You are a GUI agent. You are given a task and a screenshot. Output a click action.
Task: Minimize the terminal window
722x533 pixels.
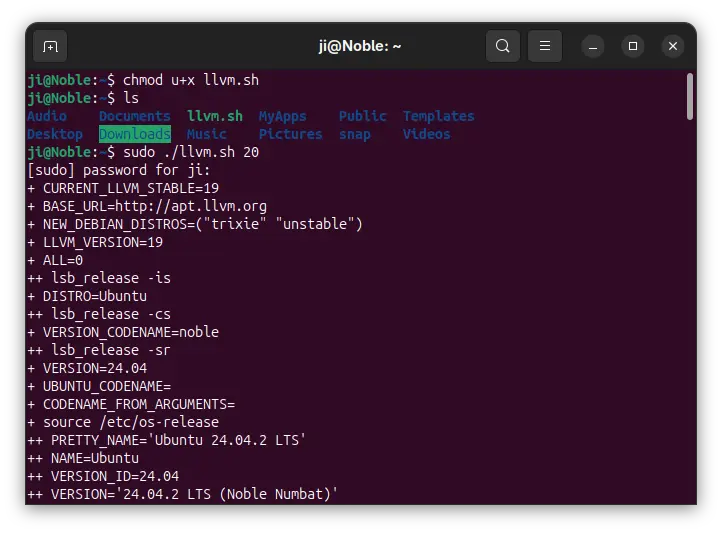593,46
